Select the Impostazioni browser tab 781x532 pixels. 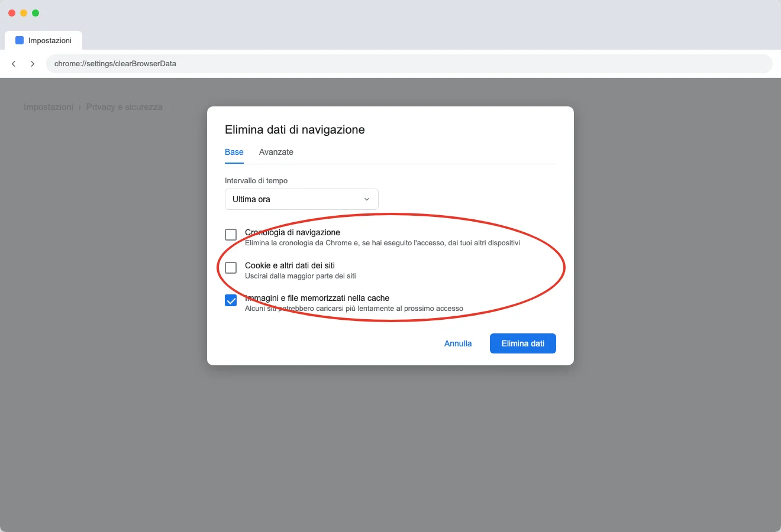(x=44, y=40)
